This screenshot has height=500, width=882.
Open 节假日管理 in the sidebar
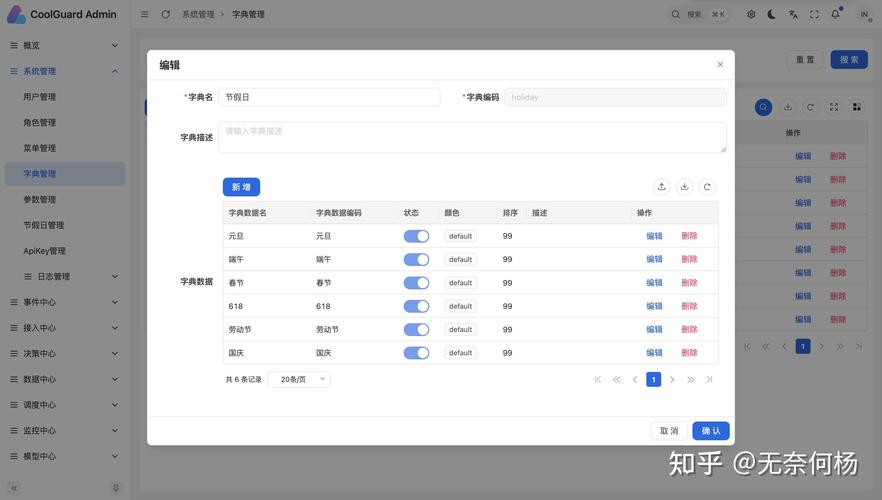[x=65, y=225]
